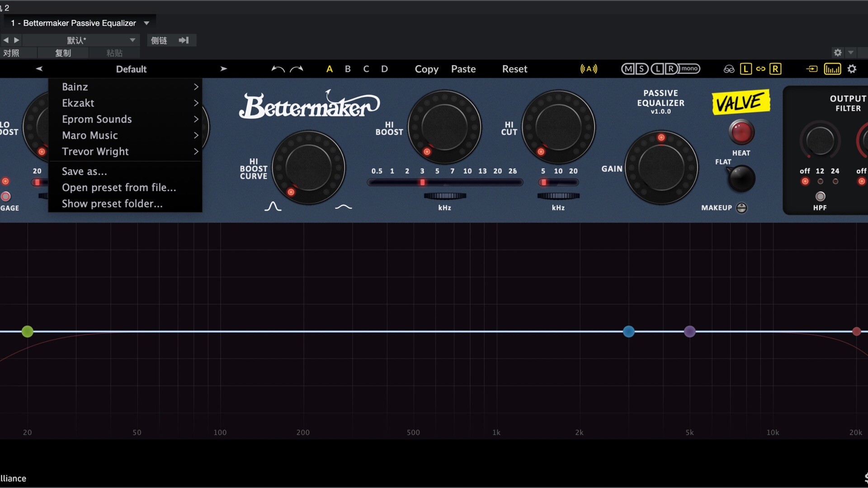Adjust HI BOOST kHz frequency slider

pyautogui.click(x=445, y=183)
